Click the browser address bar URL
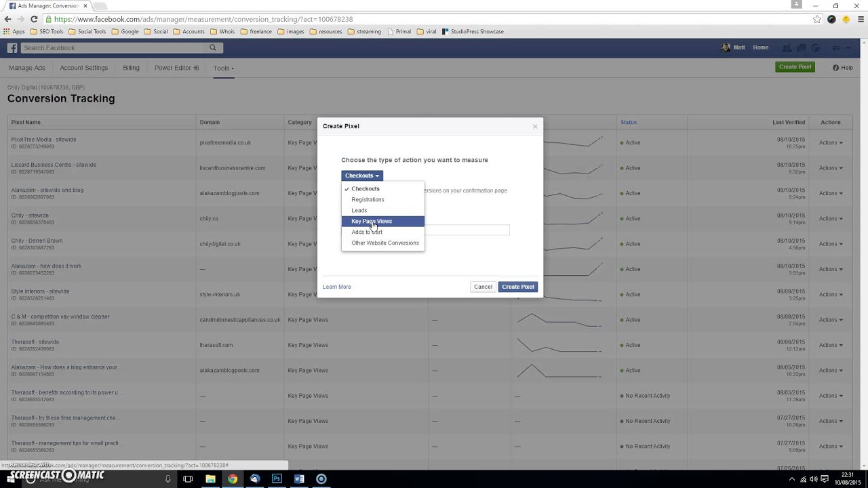 coord(203,19)
